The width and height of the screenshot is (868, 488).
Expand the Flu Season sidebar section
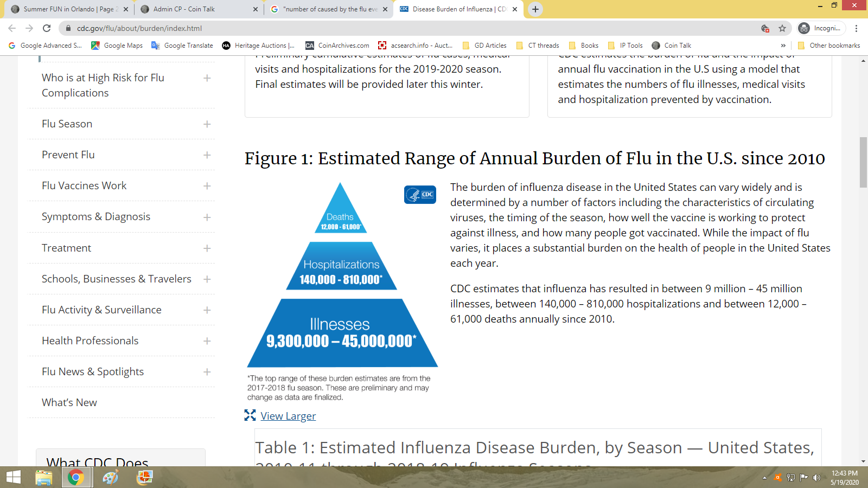[207, 124]
